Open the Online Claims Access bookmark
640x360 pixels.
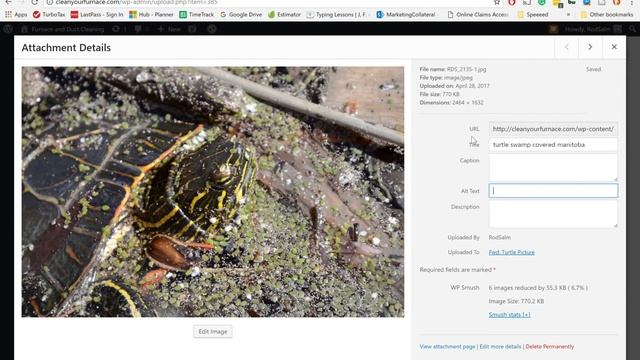point(478,14)
